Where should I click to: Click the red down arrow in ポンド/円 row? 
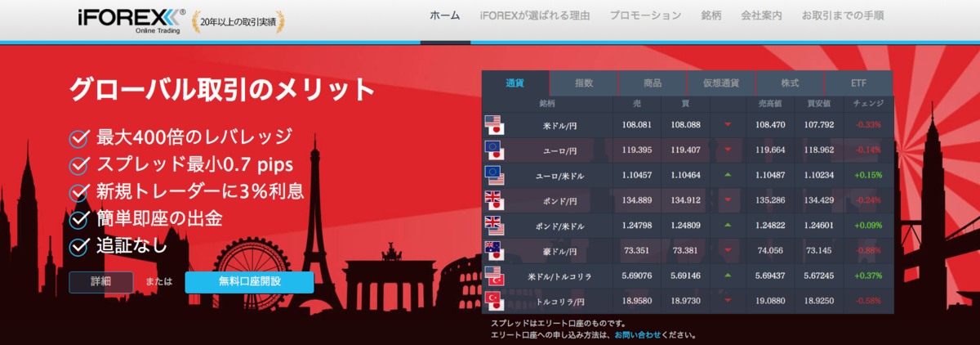coord(728,200)
